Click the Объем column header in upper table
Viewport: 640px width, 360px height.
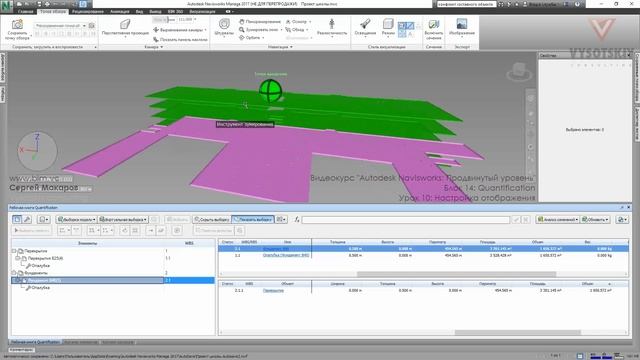(538, 242)
